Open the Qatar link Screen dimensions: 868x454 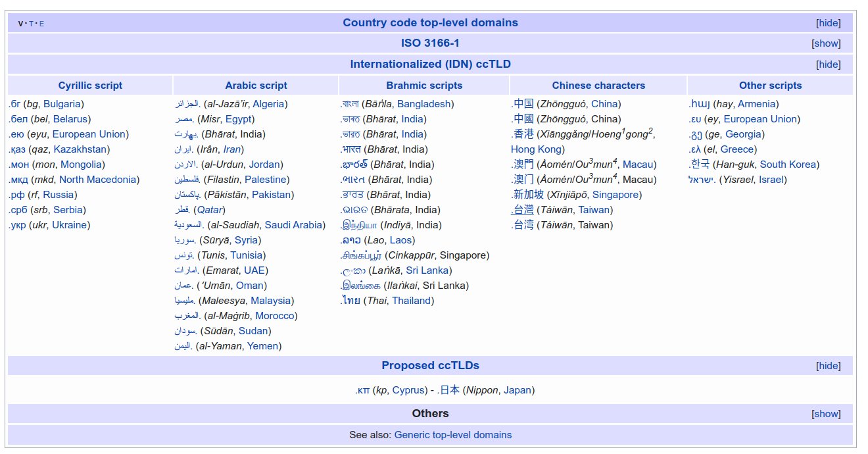tap(210, 210)
